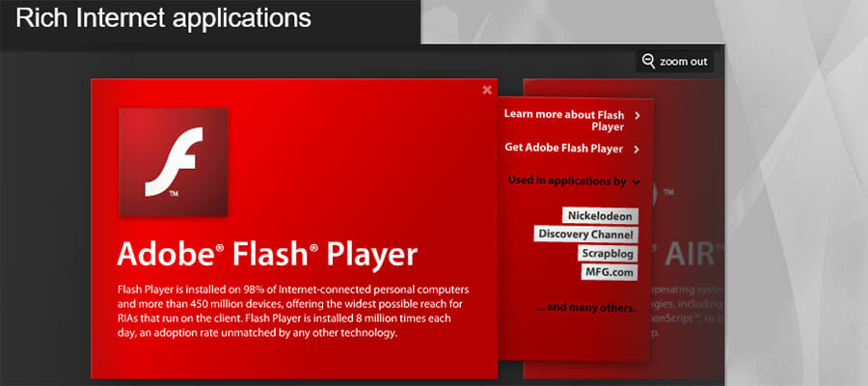
Task: Click the arrow next to Learn more
Action: (x=637, y=116)
